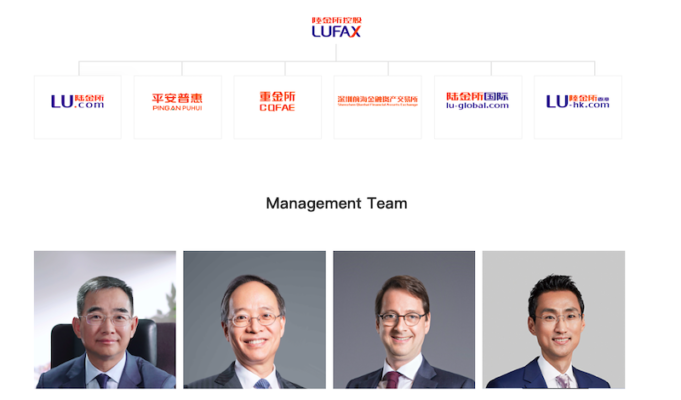Open photo of gray-haired man in black chair
The image size is (681, 400).
tap(105, 320)
